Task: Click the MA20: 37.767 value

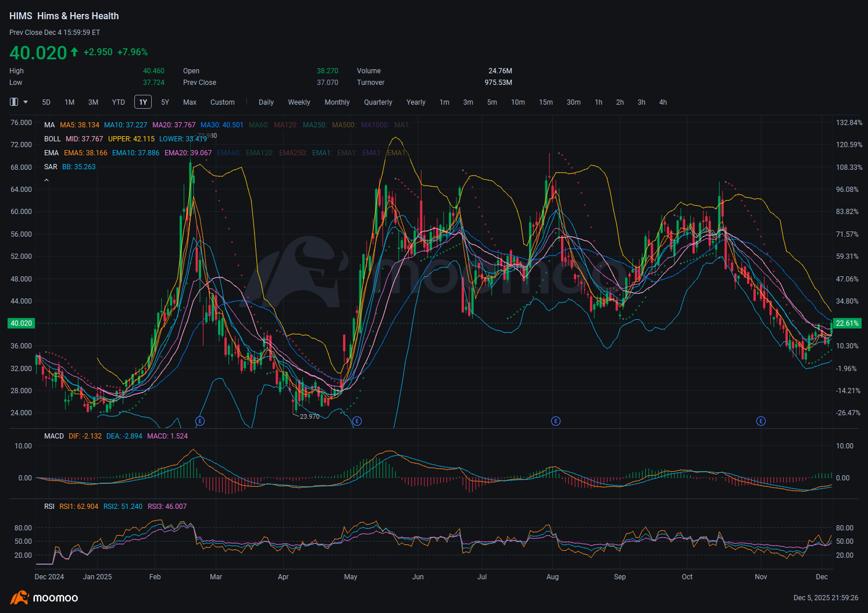Action: coord(174,125)
